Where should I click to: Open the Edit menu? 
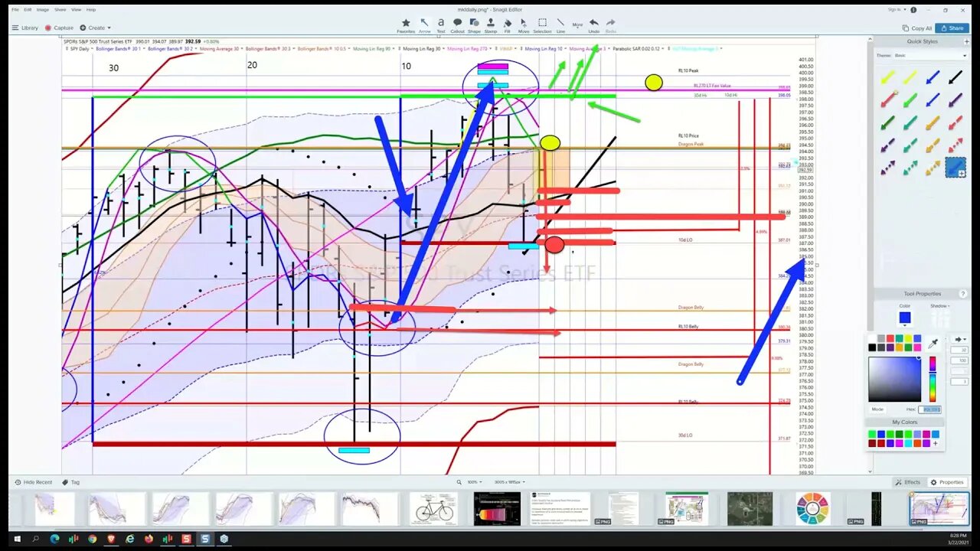[28, 10]
